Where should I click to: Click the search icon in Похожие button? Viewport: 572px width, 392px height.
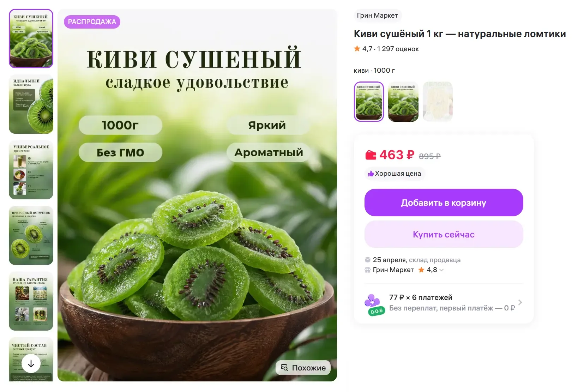[284, 368]
